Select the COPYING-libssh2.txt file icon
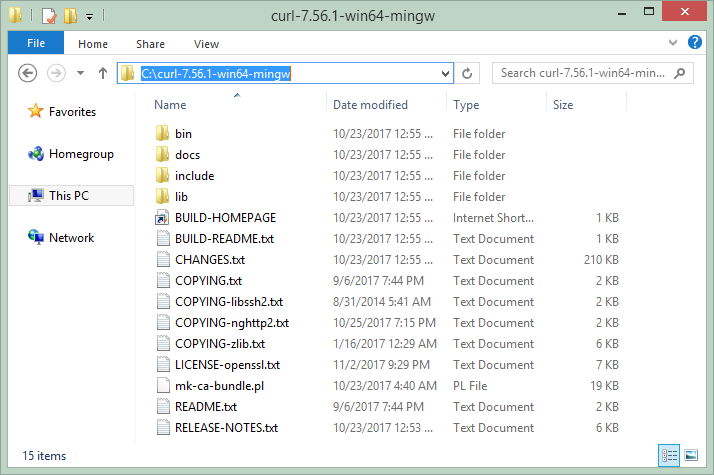This screenshot has width=714, height=475. pos(163,301)
